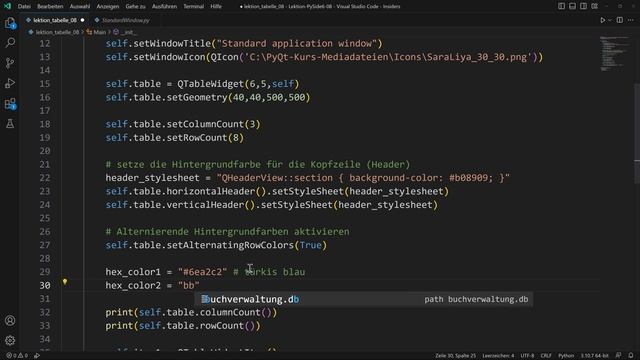Toggle the primary side bar layout icon
This screenshot has height=360, width=640.
(x=562, y=6)
